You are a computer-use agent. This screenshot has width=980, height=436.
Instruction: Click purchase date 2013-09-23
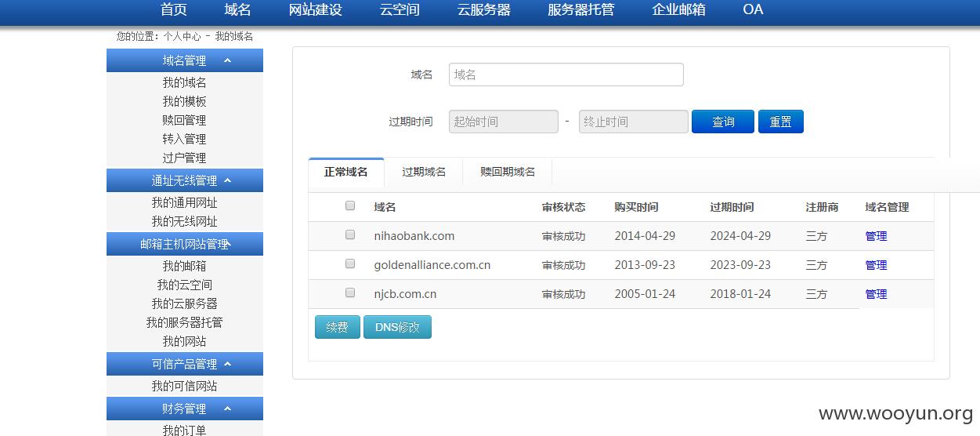pyautogui.click(x=645, y=265)
